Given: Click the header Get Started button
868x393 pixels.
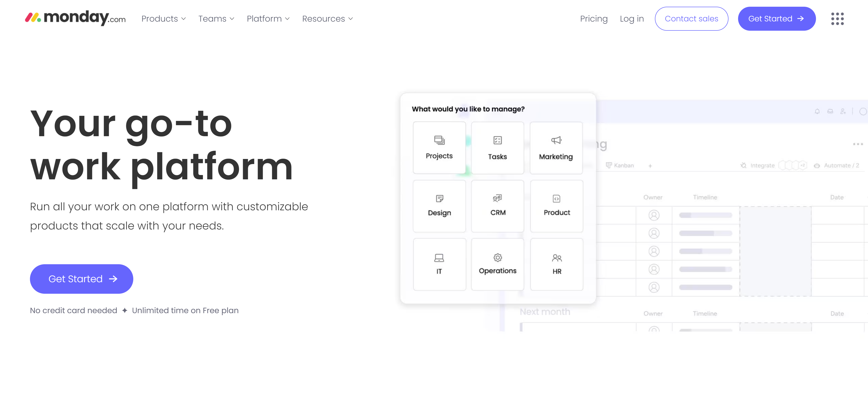Looking at the screenshot, I should [x=776, y=19].
